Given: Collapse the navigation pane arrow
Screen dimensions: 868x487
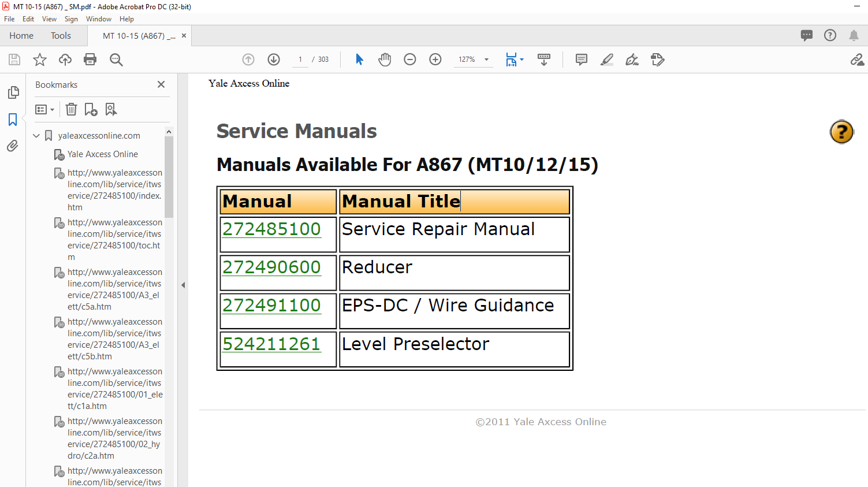Looking at the screenshot, I should 183,285.
